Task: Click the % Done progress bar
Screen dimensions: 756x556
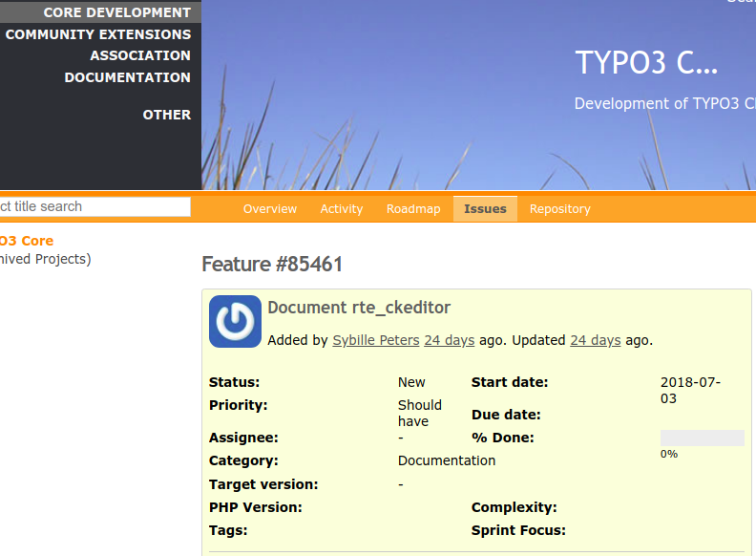Action: (x=702, y=438)
